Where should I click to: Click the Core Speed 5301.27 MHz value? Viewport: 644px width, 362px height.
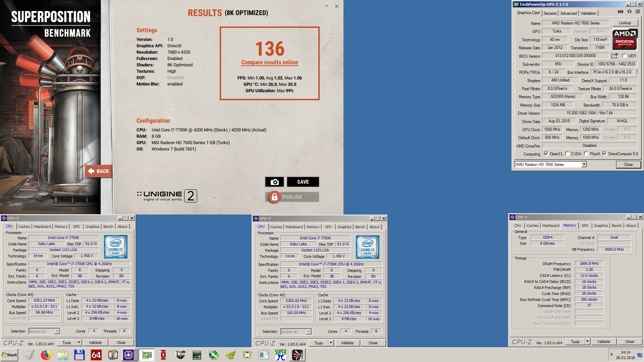(x=44, y=300)
